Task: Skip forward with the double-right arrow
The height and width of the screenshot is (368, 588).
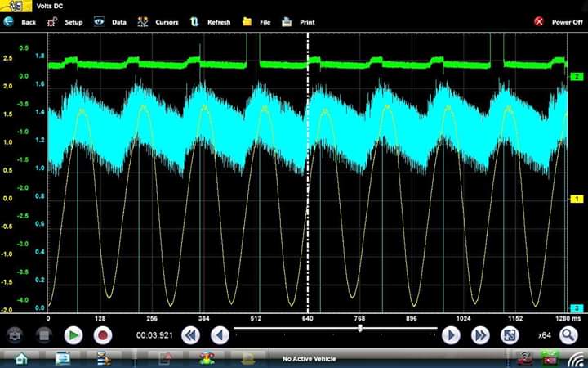Action: click(x=480, y=334)
